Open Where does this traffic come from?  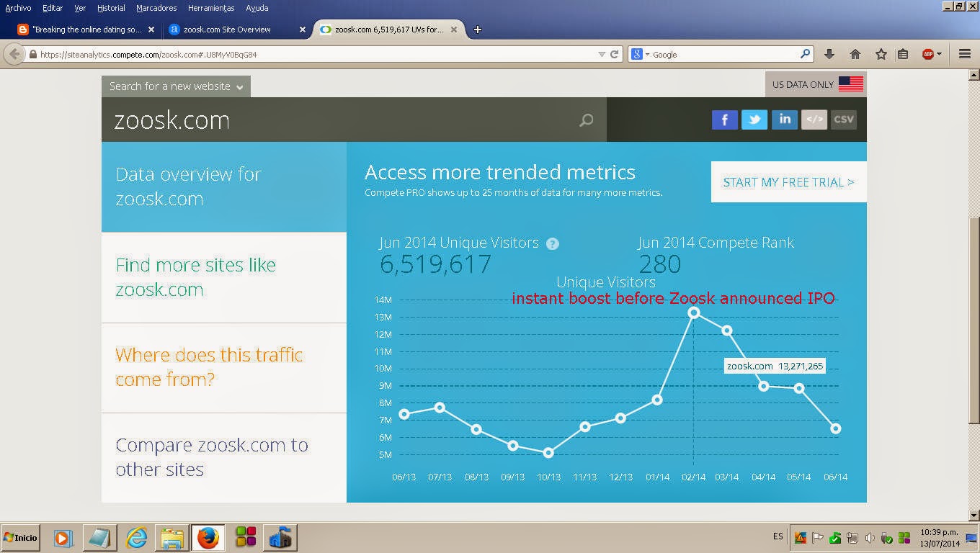224,368
